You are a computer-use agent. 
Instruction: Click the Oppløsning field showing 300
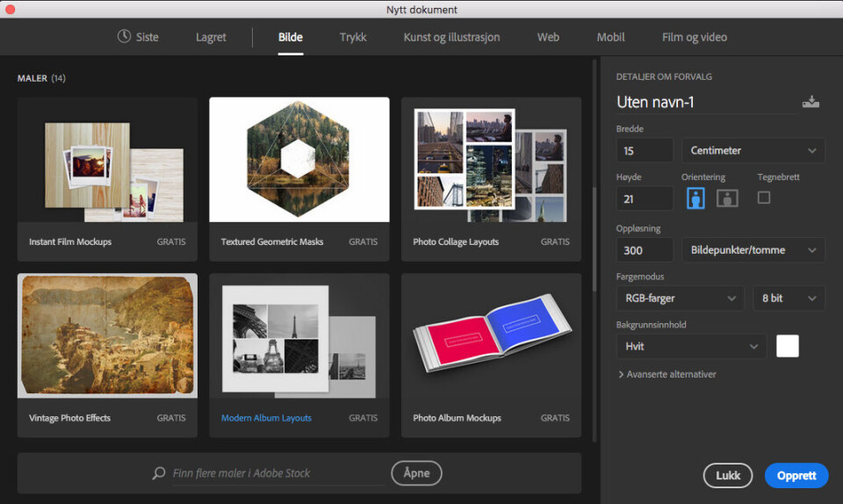tap(645, 250)
